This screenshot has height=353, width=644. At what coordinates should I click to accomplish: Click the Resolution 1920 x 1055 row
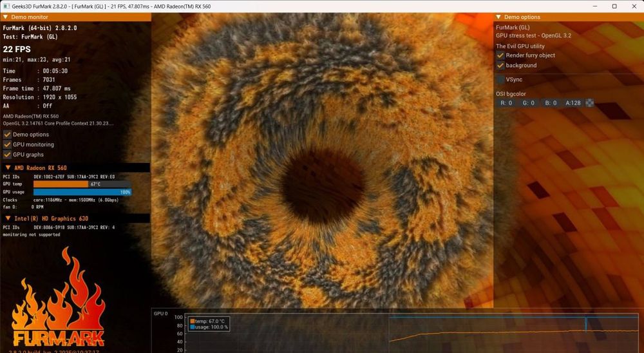click(x=40, y=97)
